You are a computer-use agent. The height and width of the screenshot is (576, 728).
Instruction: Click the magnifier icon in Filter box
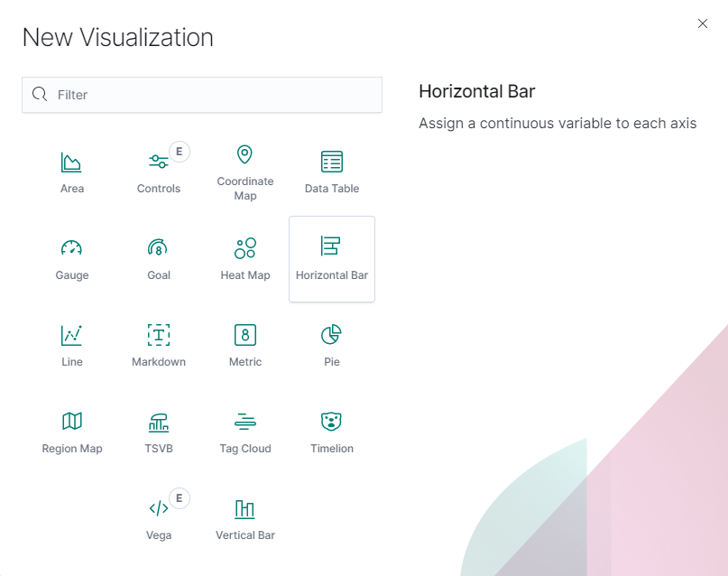(40, 94)
